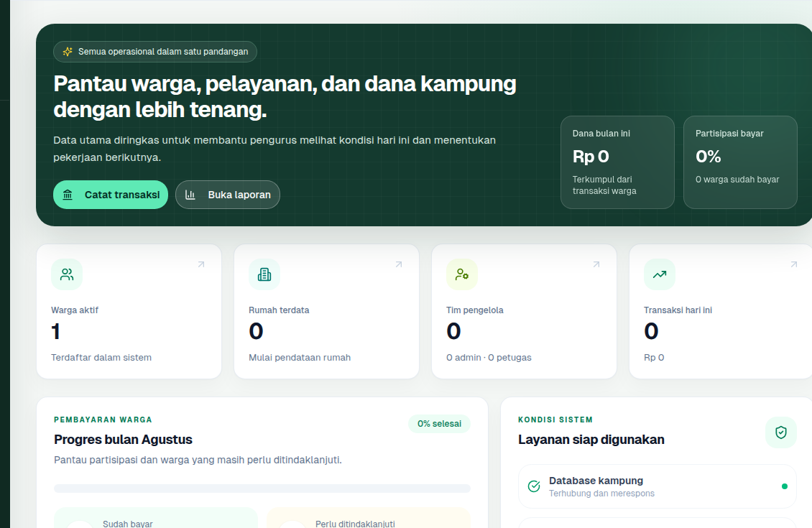Select the 0 warga sudah bayar text
812x528 pixels.
(737, 179)
